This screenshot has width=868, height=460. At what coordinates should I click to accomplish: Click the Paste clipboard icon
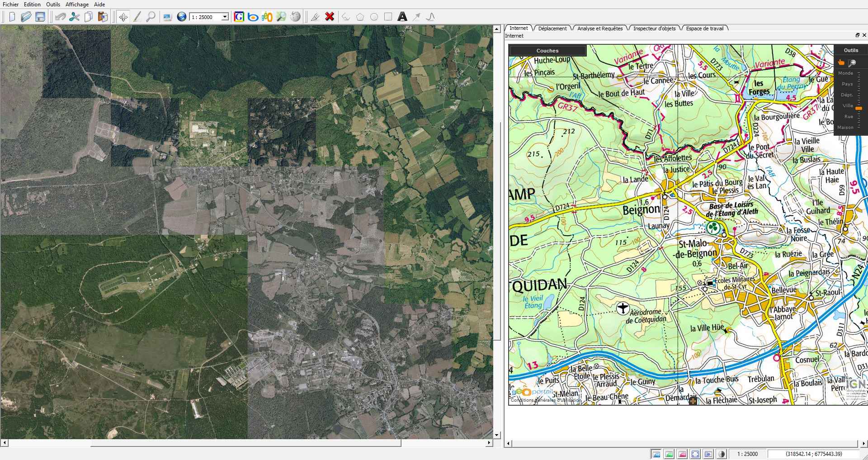pos(103,17)
